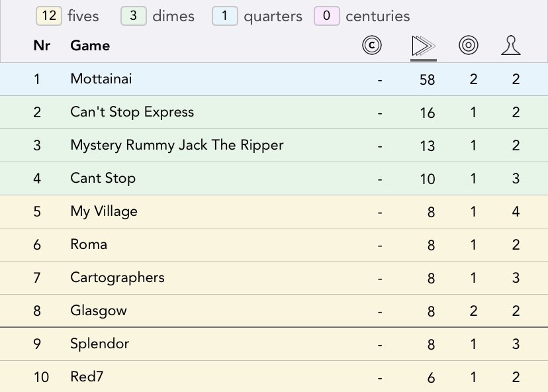Click row number 10
The width and height of the screenshot is (548, 392).
[41, 377]
